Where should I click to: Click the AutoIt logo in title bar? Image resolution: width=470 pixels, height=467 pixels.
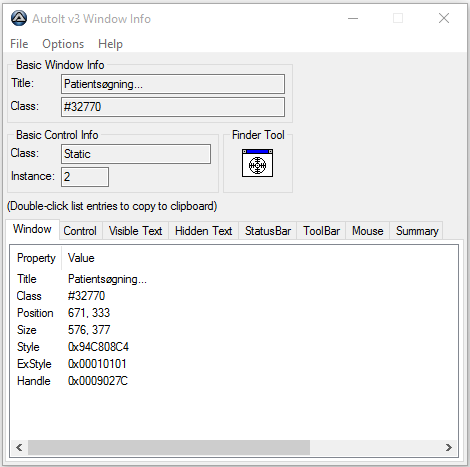tap(19, 18)
